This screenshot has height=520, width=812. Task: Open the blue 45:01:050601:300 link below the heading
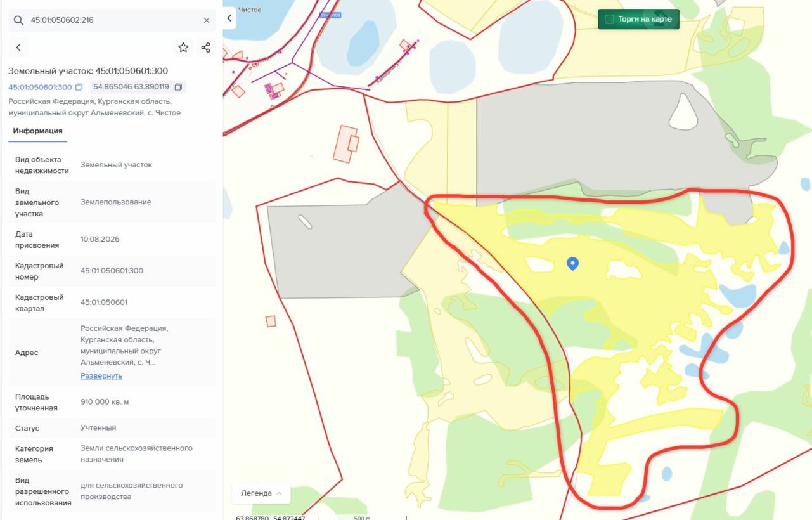coord(40,87)
